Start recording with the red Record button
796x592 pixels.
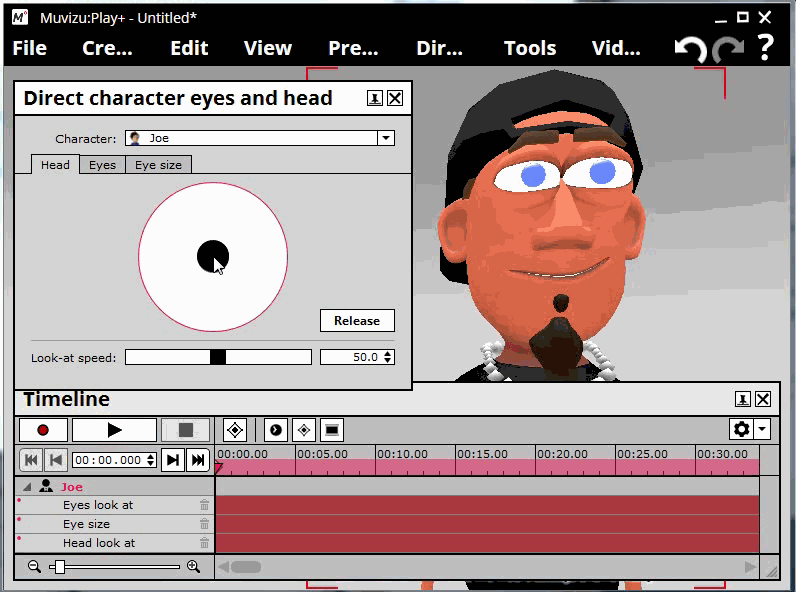tap(43, 431)
